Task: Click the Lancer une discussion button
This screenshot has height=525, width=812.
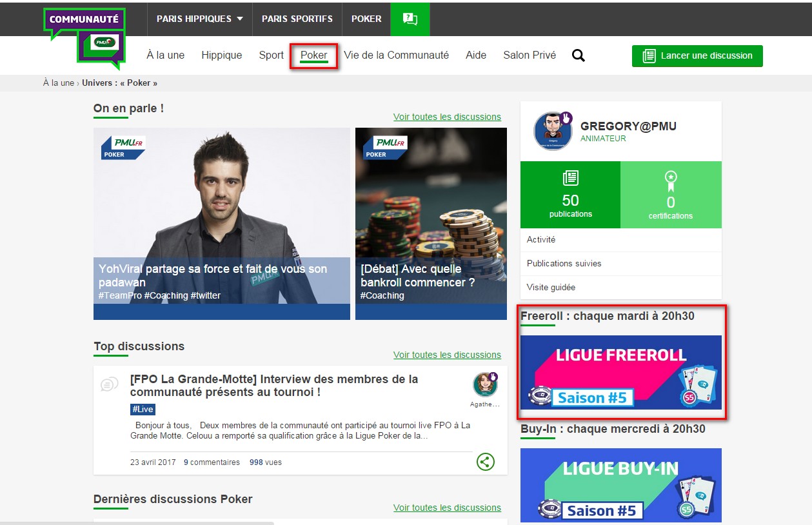Action: (697, 56)
